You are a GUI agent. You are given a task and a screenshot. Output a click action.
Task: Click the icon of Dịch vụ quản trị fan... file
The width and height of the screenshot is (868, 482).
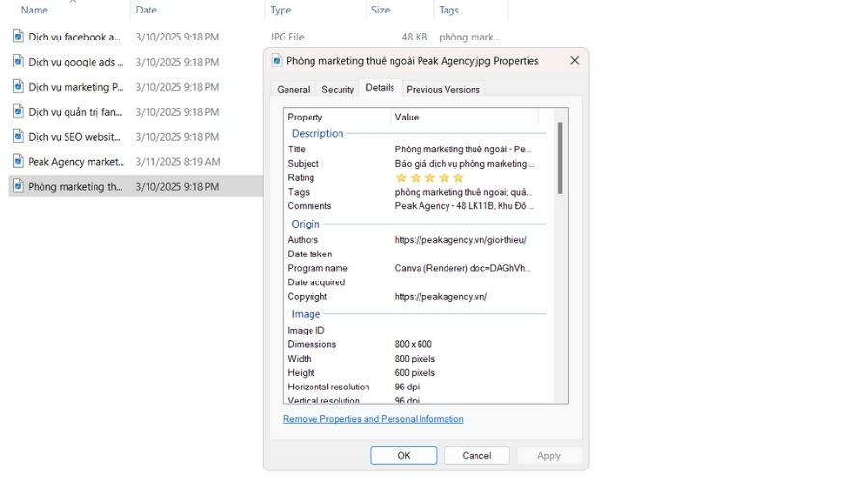tap(18, 111)
